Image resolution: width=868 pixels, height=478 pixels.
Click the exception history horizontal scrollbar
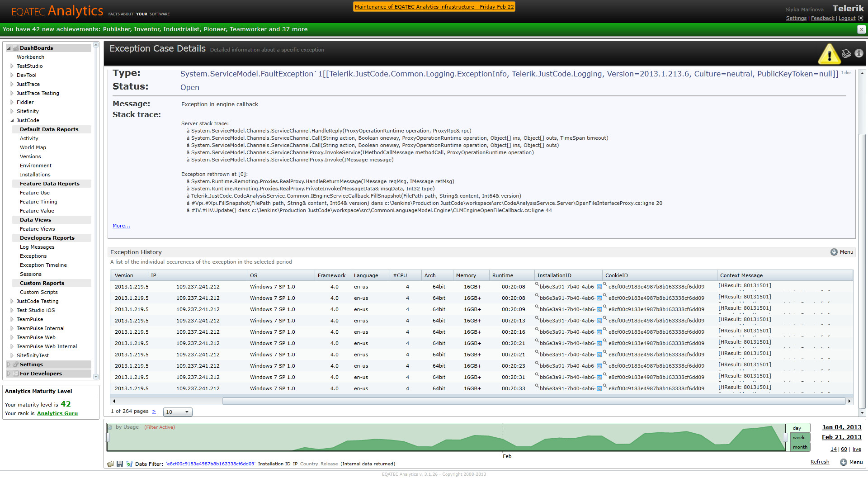[x=481, y=401]
